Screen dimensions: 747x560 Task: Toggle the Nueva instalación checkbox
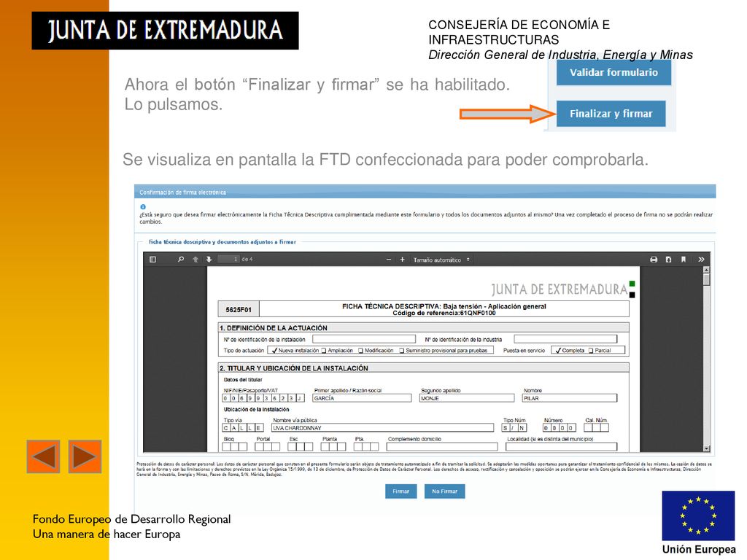coord(274,351)
